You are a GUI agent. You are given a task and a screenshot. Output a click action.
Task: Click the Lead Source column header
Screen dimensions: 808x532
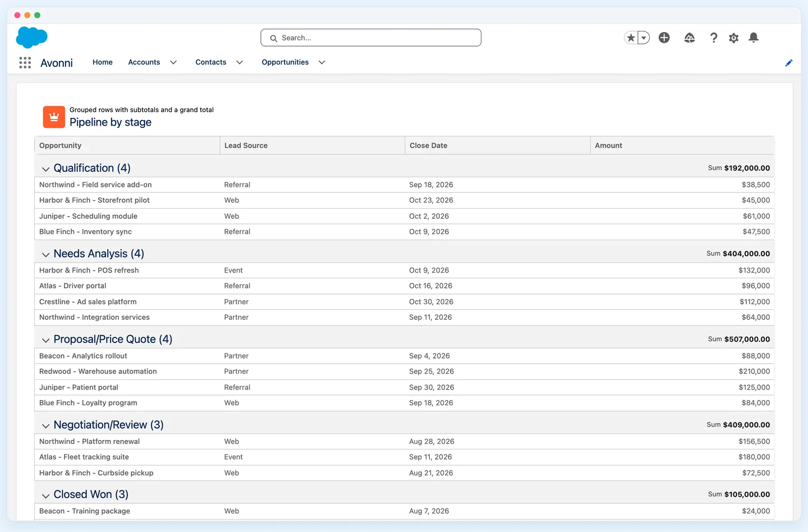click(x=313, y=145)
